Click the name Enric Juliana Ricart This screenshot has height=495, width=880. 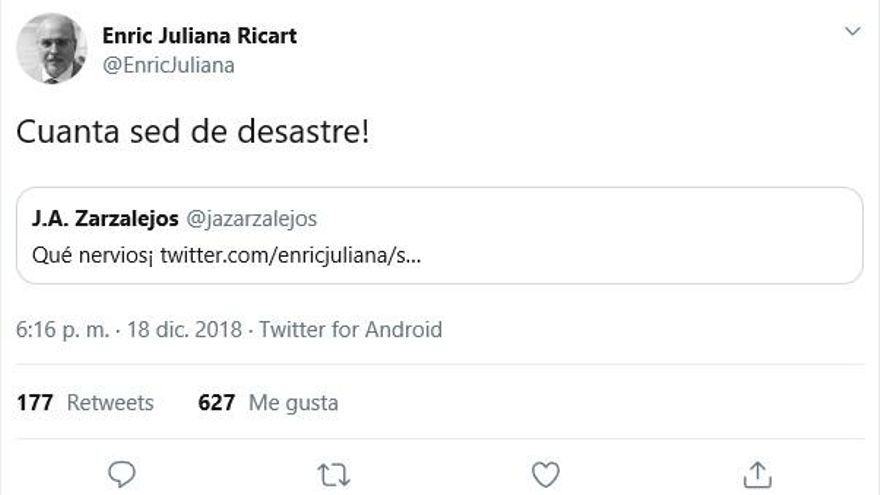coord(199,36)
